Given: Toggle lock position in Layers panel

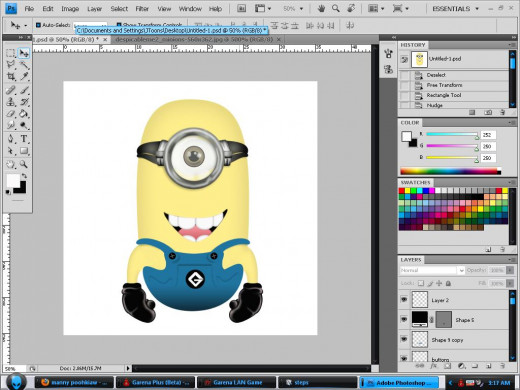Looking at the screenshot, I should click(439, 283).
